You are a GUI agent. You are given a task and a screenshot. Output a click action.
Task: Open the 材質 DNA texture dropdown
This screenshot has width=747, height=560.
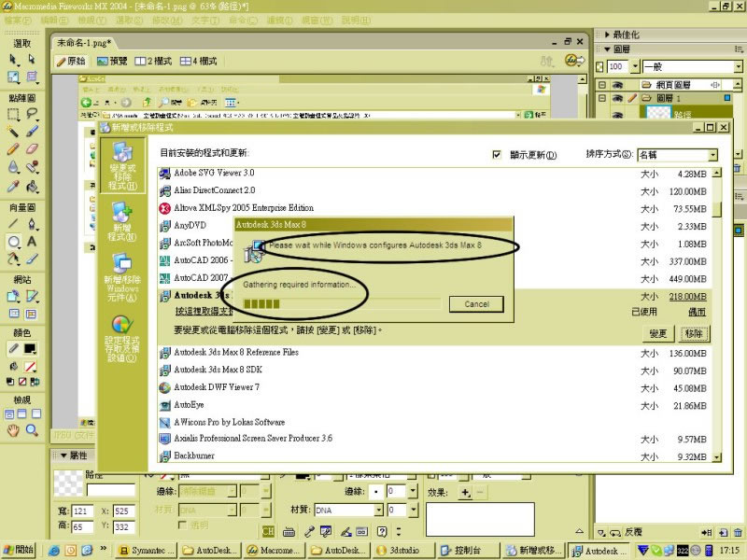(379, 511)
